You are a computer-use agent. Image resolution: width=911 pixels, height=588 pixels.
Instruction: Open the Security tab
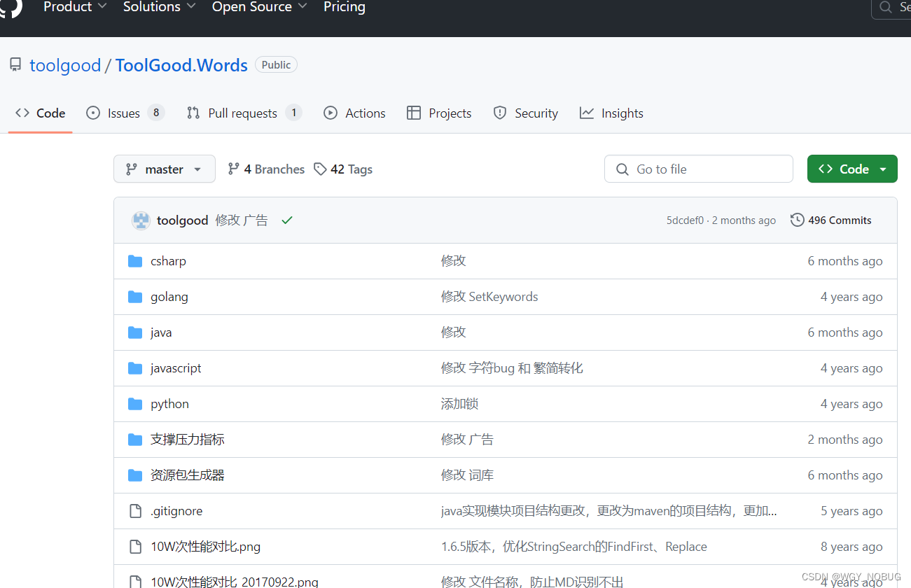[526, 113]
